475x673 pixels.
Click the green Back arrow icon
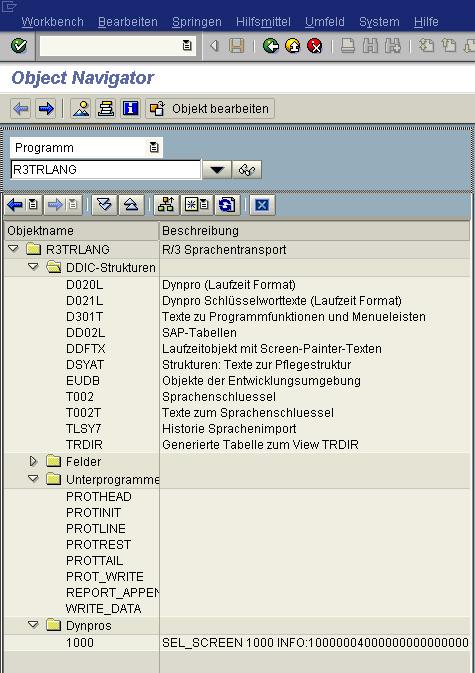tap(271, 45)
